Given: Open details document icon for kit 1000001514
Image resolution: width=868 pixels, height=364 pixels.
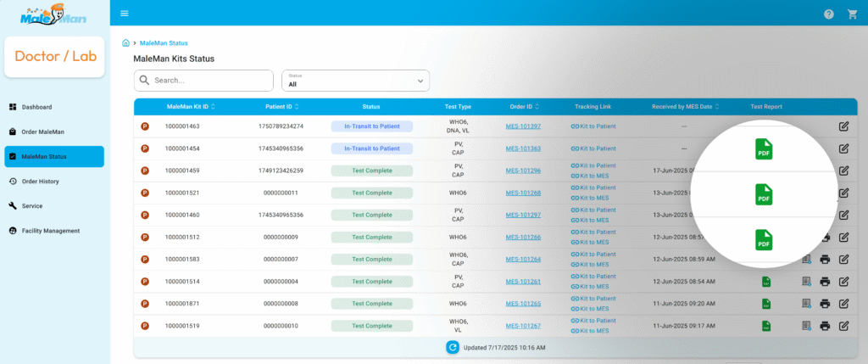Looking at the screenshot, I should click(807, 282).
